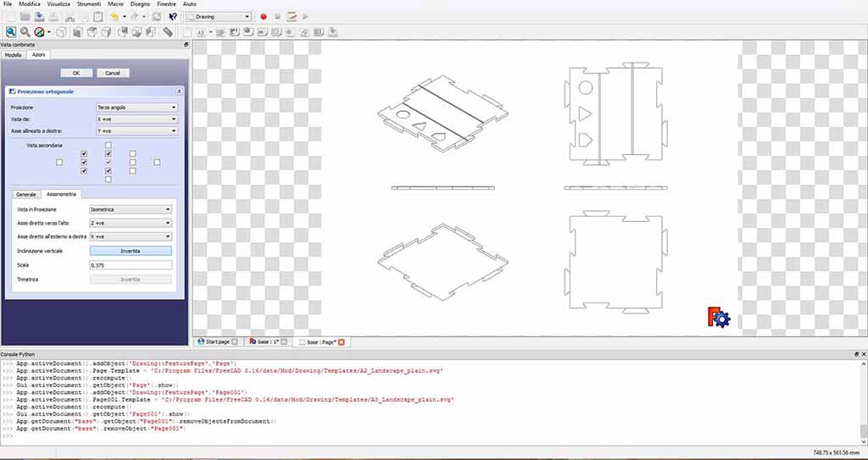Click the paste clipboard icon
Screen dimensions: 868x460
pyautogui.click(x=97, y=17)
